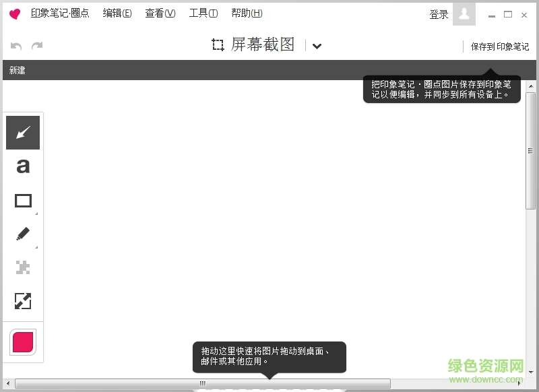Select the pixelate mosaic tool
539x392 pixels.
pos(23,267)
